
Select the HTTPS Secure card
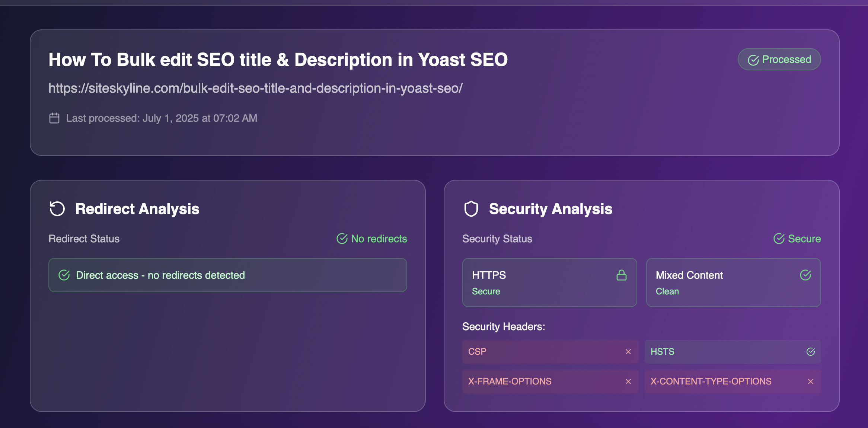click(x=549, y=282)
